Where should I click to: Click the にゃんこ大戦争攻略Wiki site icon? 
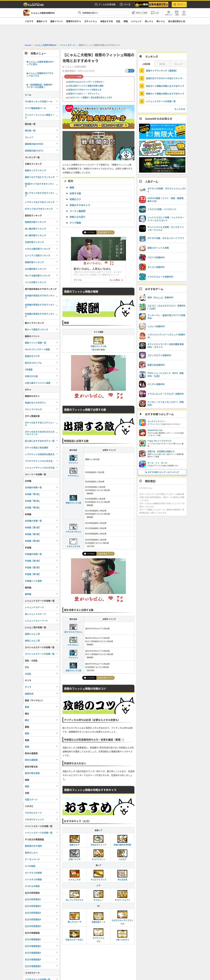[x=26, y=13]
